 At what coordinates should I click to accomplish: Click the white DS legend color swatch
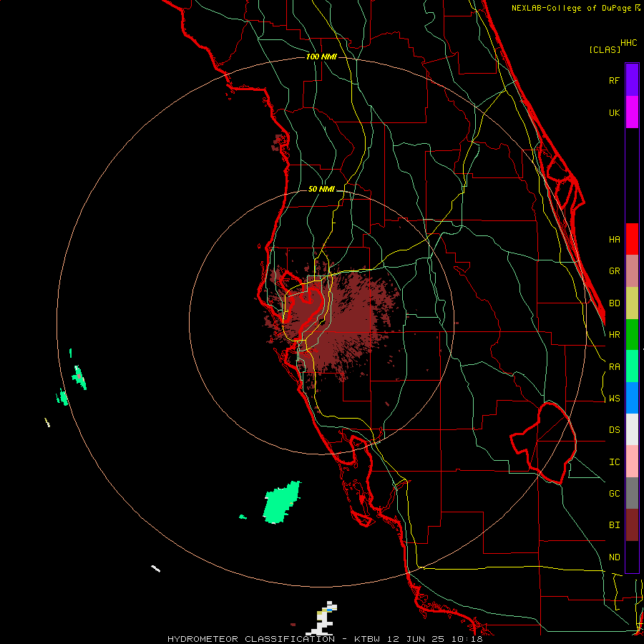pyautogui.click(x=632, y=429)
